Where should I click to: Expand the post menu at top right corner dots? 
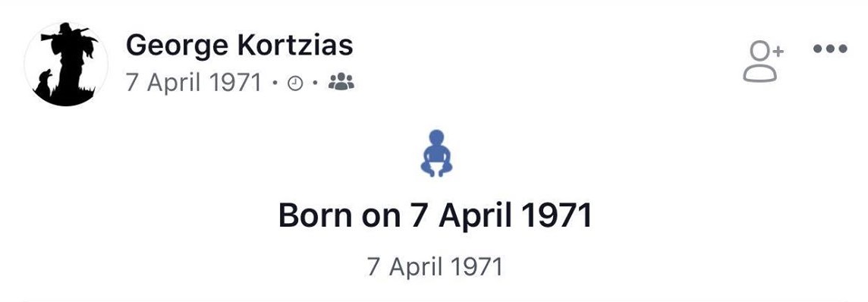click(830, 49)
